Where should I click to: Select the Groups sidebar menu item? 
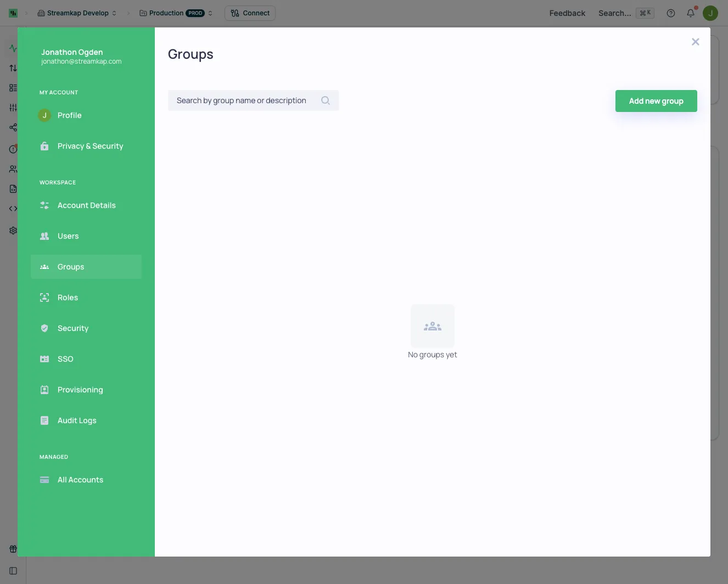(86, 267)
